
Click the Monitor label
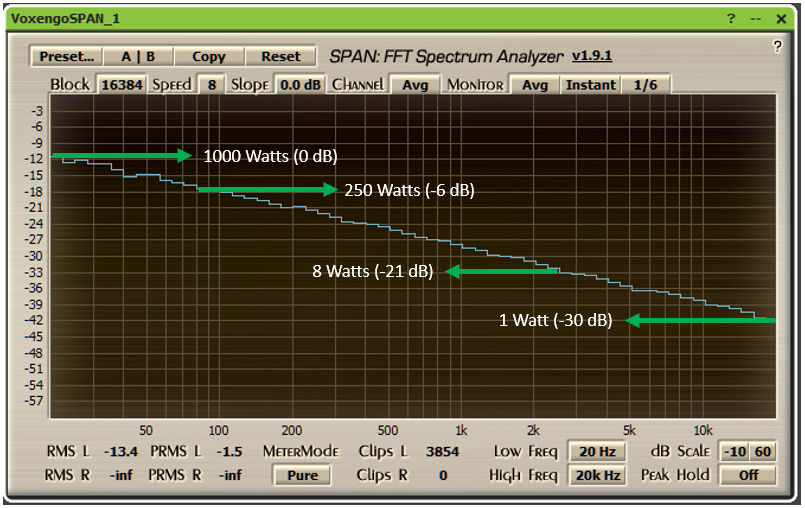(475, 85)
